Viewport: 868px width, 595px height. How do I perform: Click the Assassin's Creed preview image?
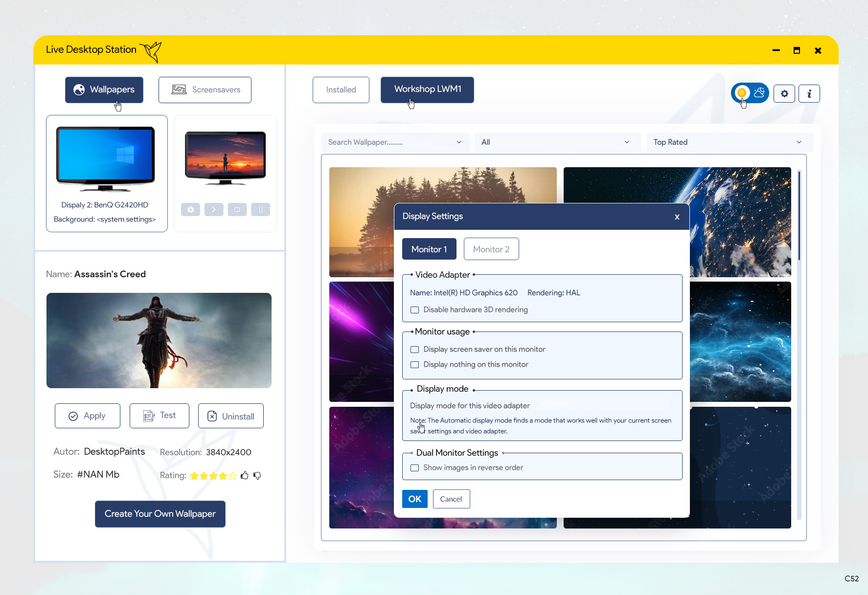tap(159, 340)
